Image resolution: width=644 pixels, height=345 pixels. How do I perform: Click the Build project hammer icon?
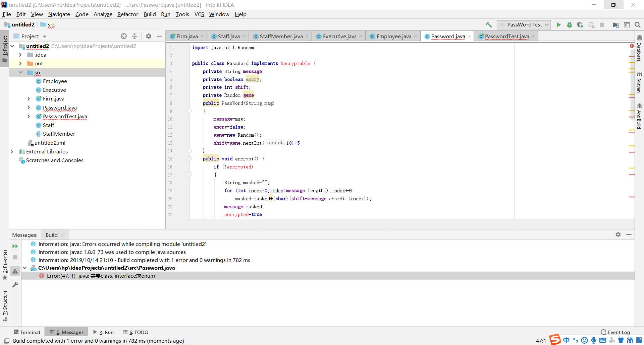point(489,25)
